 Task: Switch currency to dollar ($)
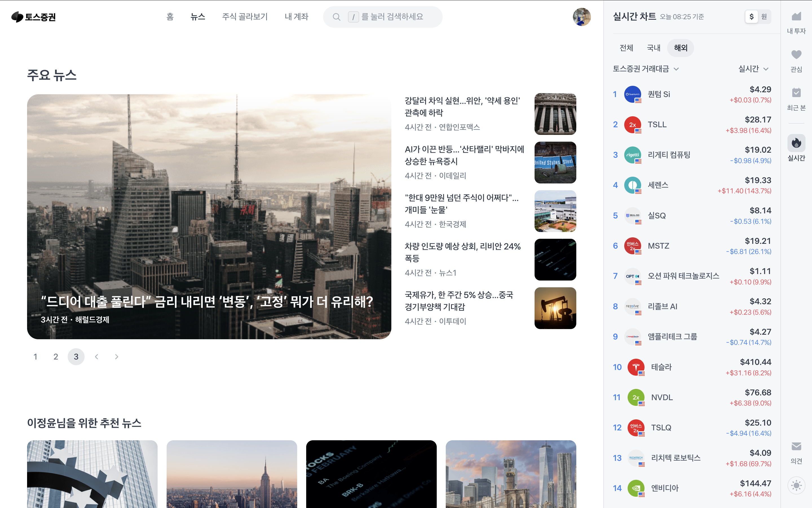click(752, 17)
